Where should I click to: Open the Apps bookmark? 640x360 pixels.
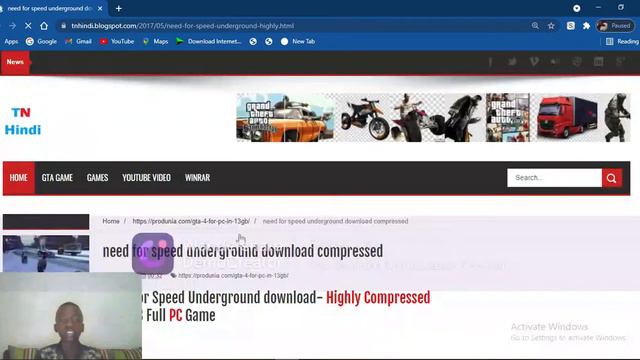(x=11, y=41)
